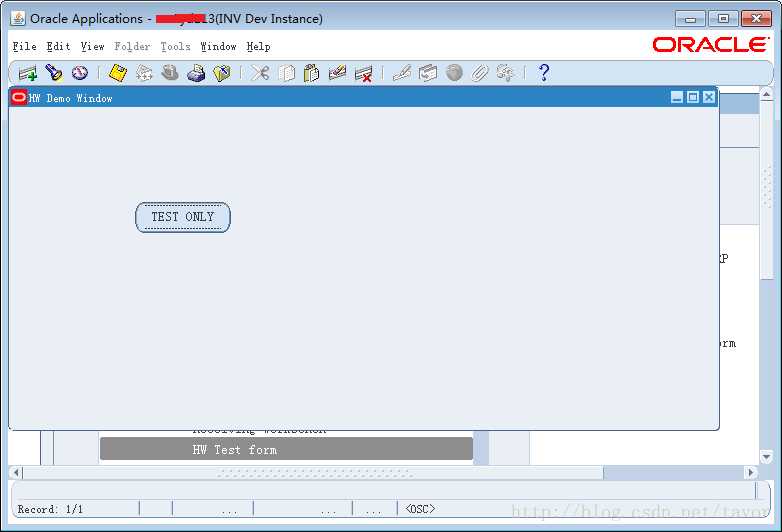Open the Edit menu

58,46
